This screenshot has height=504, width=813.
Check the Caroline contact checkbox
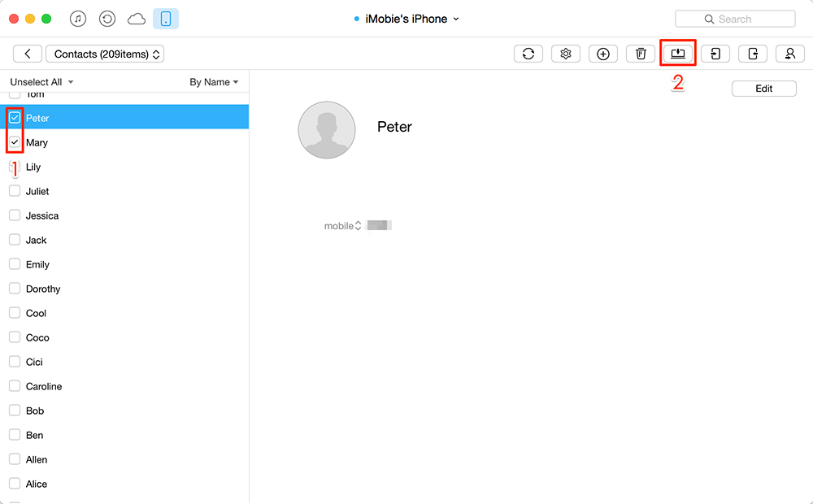coord(15,386)
